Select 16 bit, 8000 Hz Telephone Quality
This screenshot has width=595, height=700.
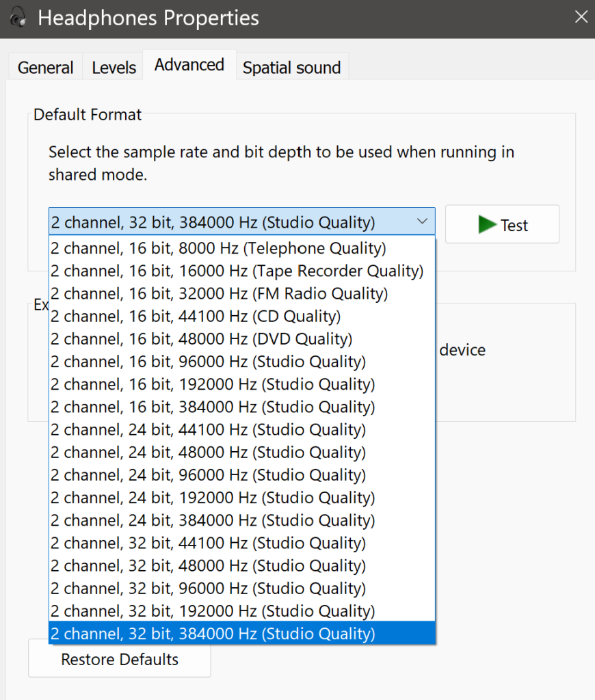[x=219, y=248]
